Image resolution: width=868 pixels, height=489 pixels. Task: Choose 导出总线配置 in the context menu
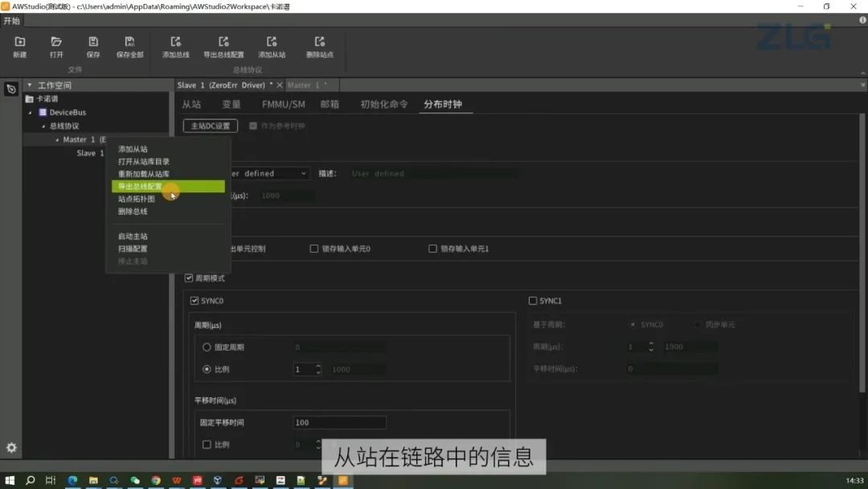coord(168,186)
